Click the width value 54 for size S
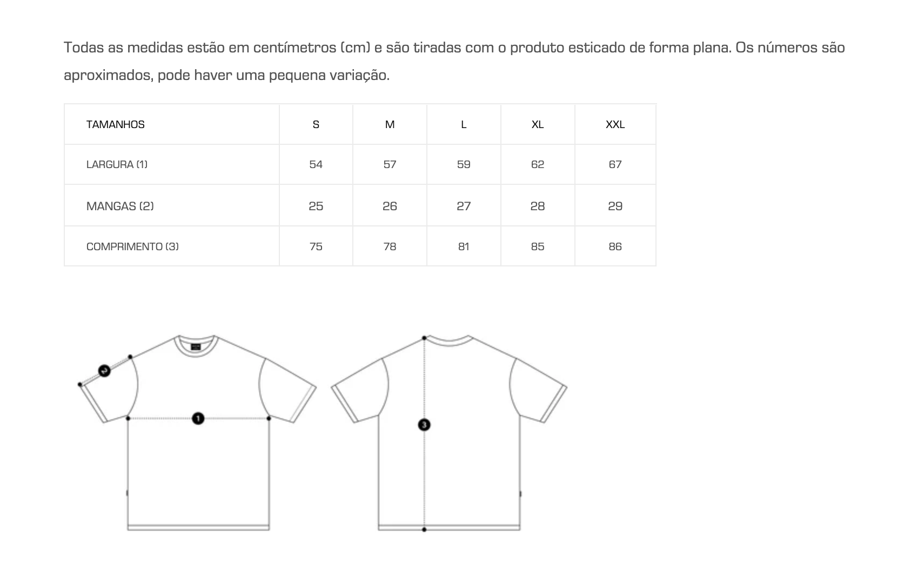924x588 pixels. [x=316, y=164]
